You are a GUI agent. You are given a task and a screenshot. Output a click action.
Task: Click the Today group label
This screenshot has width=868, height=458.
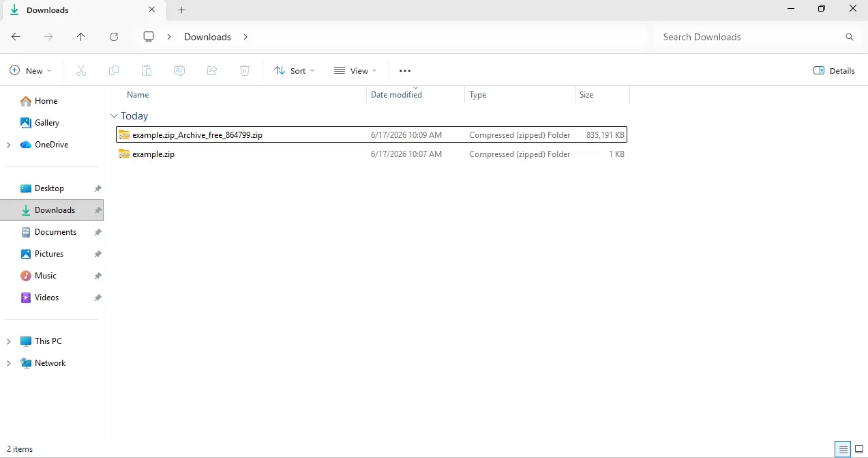pyautogui.click(x=134, y=116)
